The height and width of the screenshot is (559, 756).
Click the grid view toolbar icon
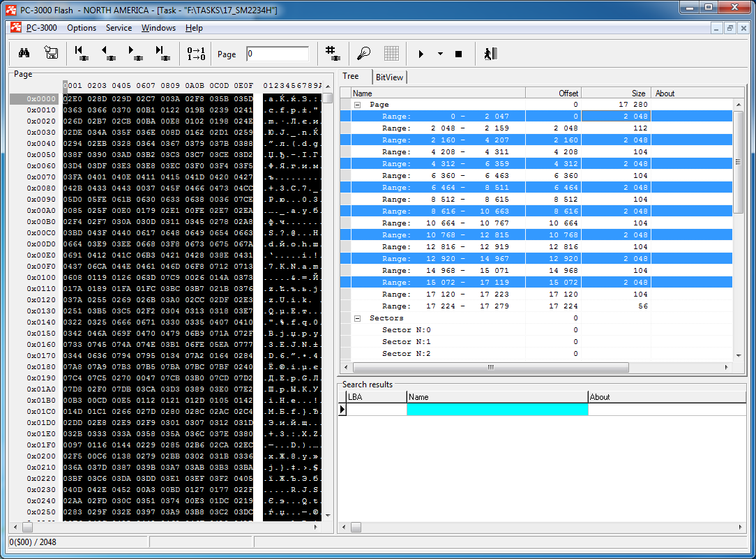point(391,54)
